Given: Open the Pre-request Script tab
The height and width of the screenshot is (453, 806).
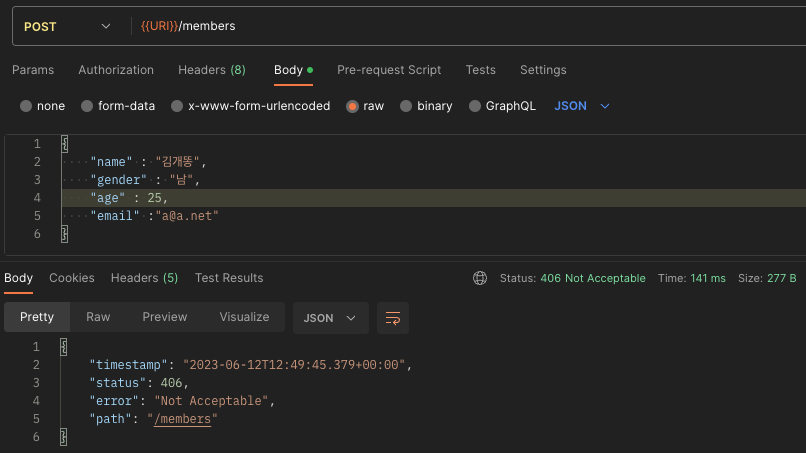Looking at the screenshot, I should (x=389, y=70).
